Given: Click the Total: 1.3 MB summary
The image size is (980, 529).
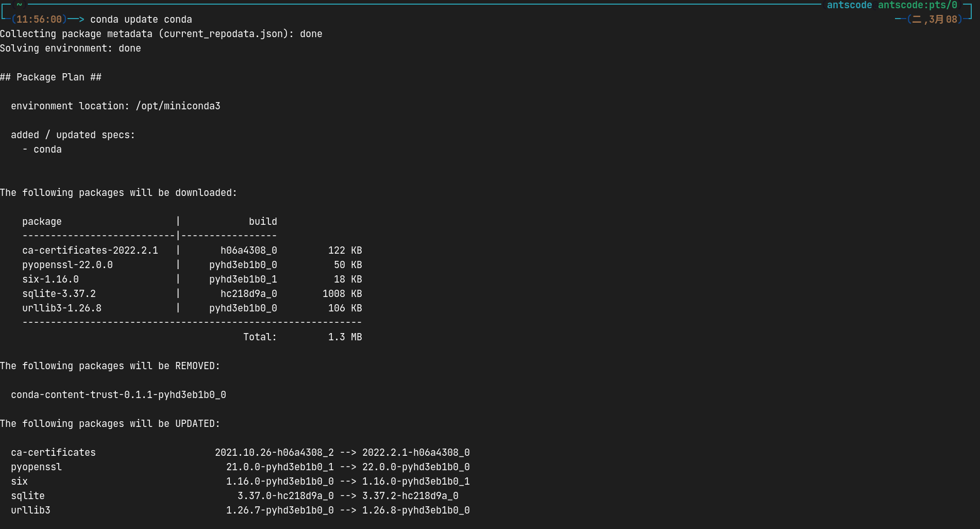Looking at the screenshot, I should pyautogui.click(x=303, y=337).
